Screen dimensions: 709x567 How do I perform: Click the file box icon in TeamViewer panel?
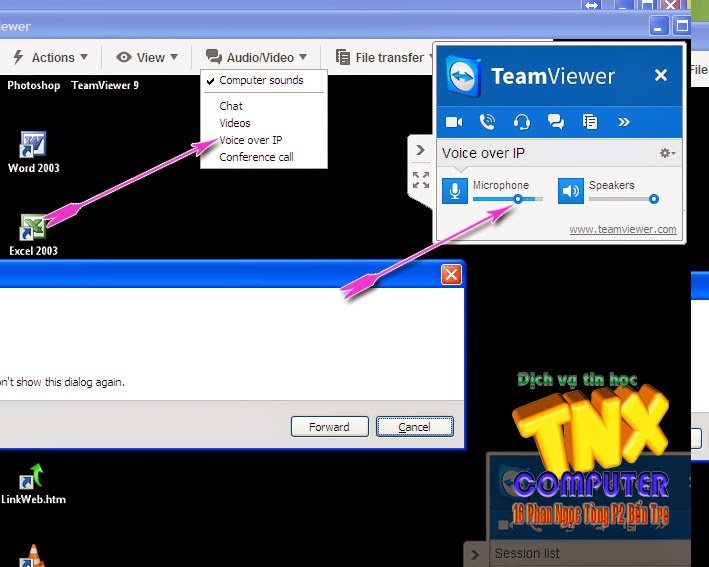pos(590,122)
